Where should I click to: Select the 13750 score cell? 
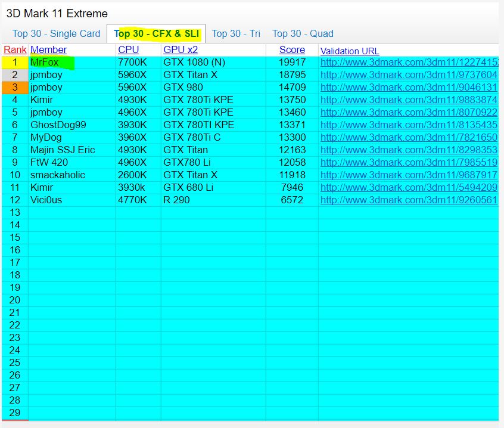click(292, 100)
